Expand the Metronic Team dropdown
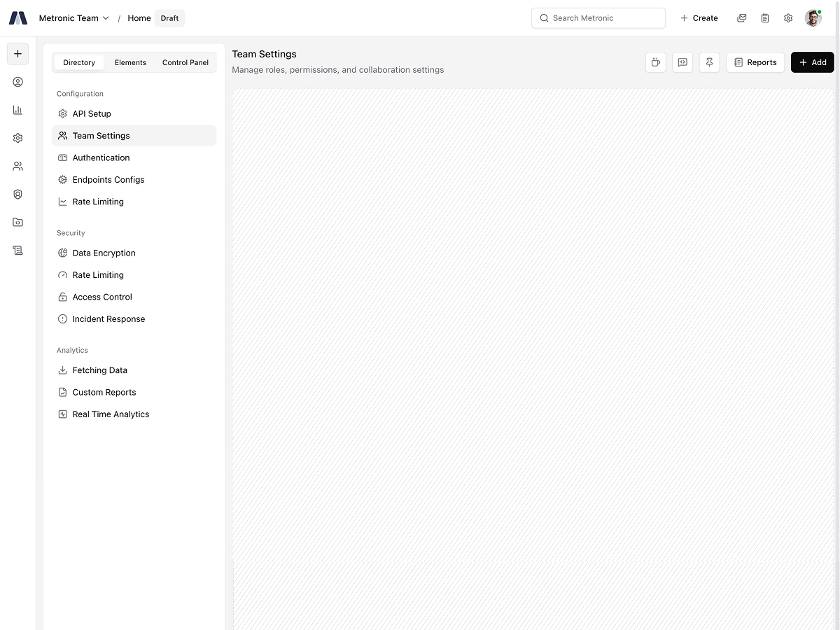The height and width of the screenshot is (630, 840). (x=74, y=18)
